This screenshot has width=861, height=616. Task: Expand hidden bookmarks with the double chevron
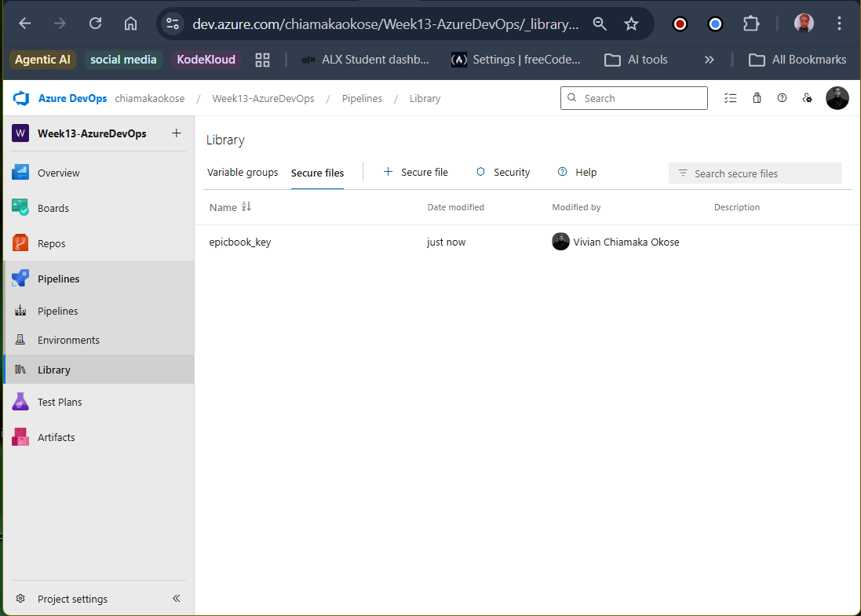coord(709,60)
